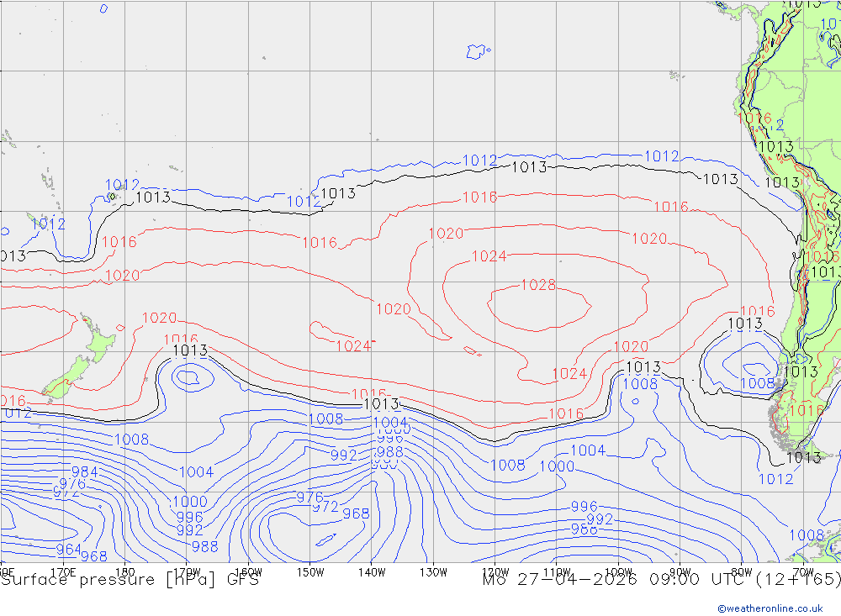Click the black 1013 label above the small low near 170W
Viewport: 841px width, 616px height.
click(190, 350)
